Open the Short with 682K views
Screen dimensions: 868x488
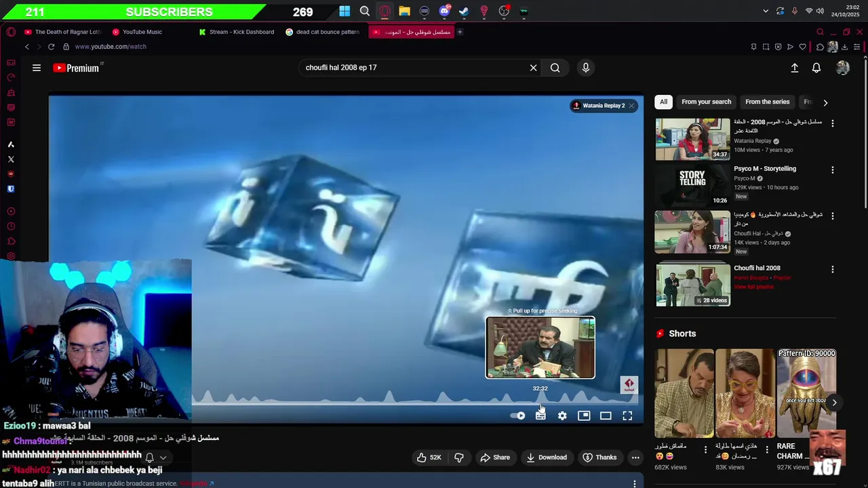coord(684,393)
